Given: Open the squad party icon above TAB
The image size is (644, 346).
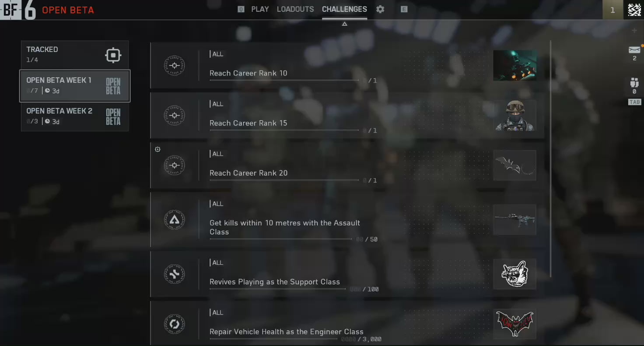Looking at the screenshot, I should (634, 83).
